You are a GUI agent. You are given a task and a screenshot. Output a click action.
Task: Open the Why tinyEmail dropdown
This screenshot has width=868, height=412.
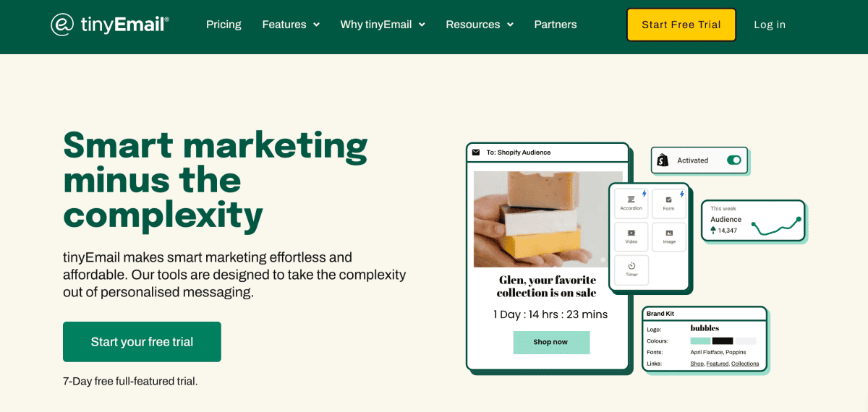pyautogui.click(x=383, y=25)
